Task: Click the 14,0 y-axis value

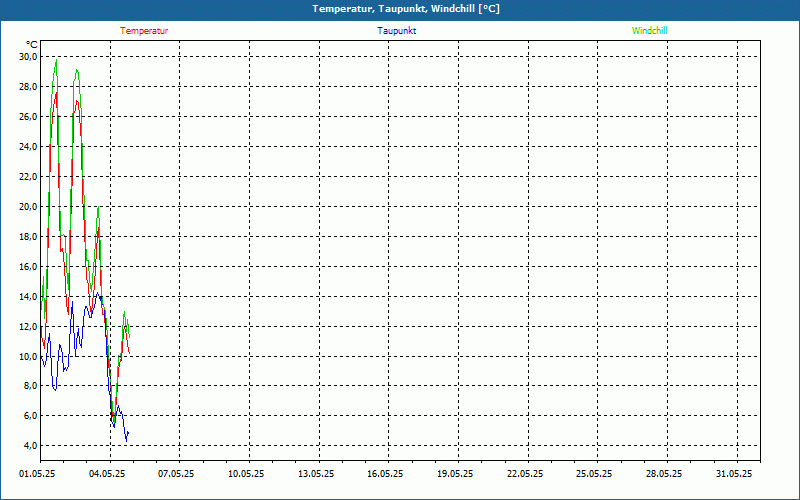Action: coord(29,296)
